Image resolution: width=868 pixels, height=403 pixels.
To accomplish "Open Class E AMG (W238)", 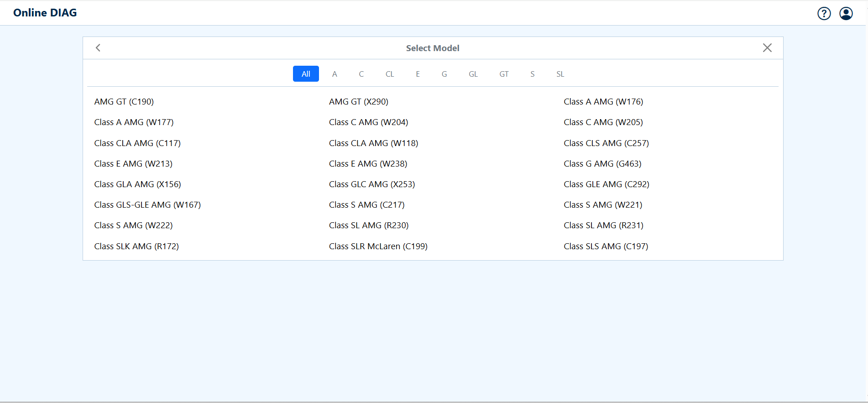I will [368, 164].
